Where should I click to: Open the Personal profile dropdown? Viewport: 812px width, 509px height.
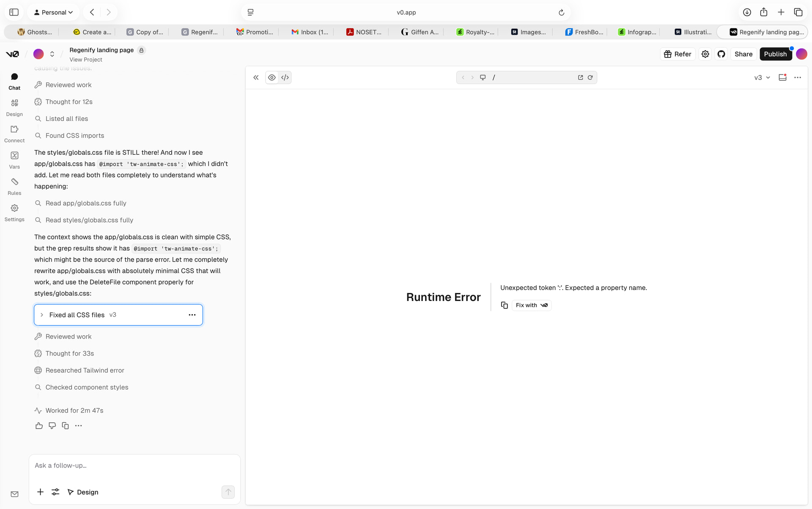click(53, 12)
